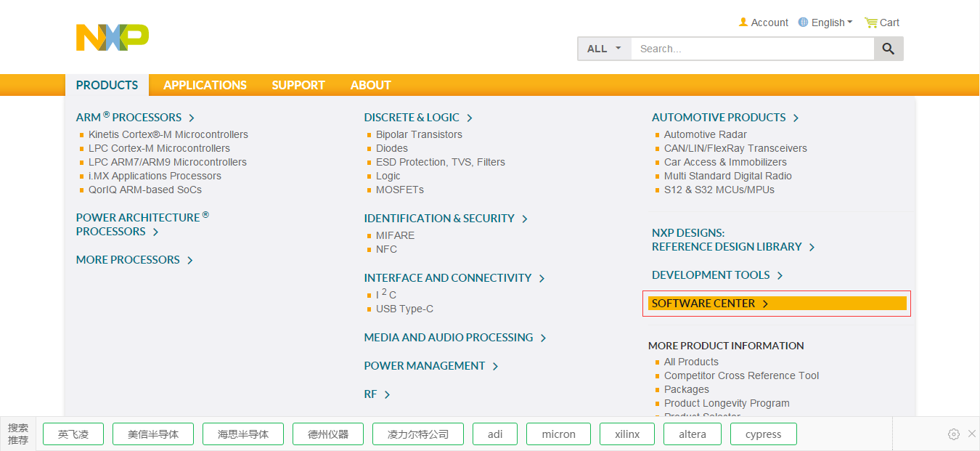Click the Account link text

point(769,23)
